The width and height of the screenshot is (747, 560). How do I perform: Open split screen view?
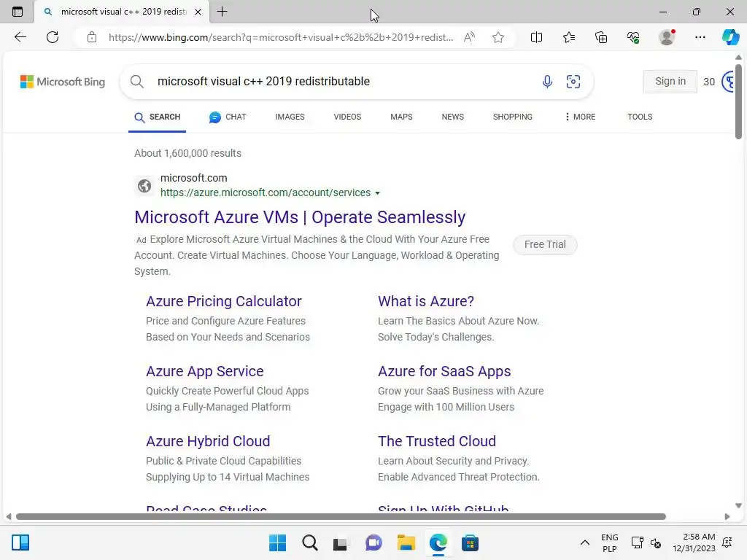[x=536, y=37]
